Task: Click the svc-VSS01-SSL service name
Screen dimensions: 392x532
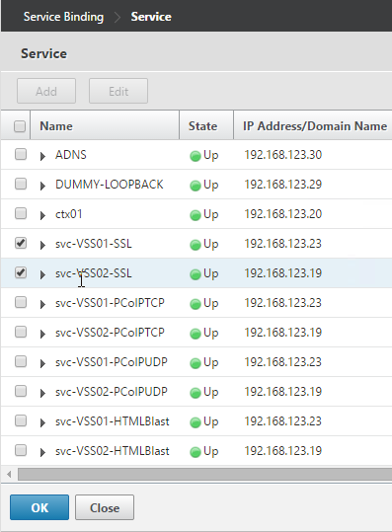Action: [94, 244]
